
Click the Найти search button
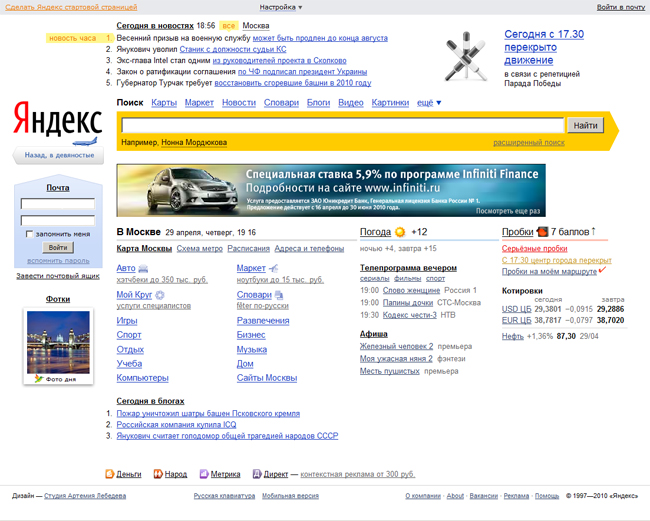coord(585,125)
